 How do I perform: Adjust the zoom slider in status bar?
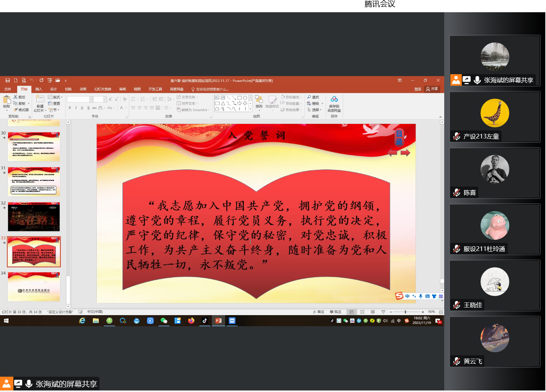coord(405,312)
